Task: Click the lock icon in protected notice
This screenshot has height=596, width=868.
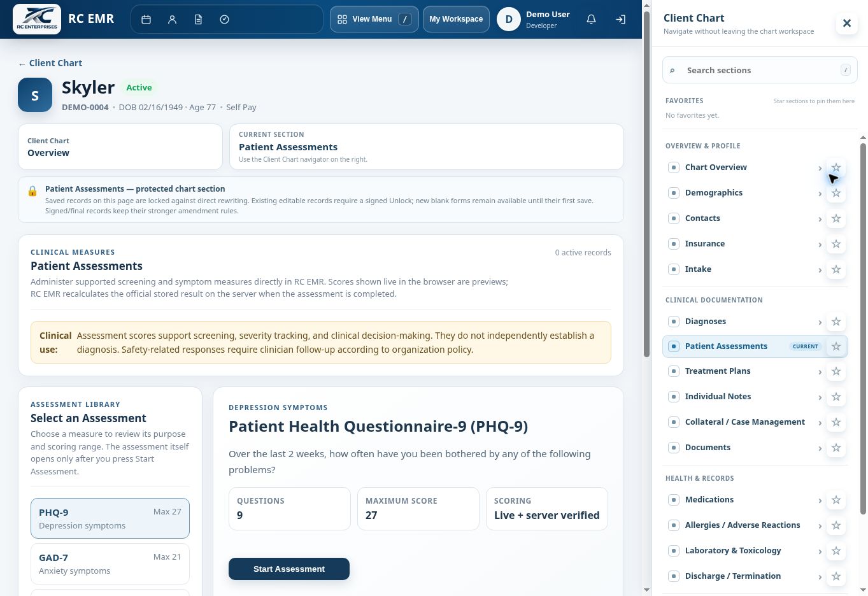Action: pos(32,191)
